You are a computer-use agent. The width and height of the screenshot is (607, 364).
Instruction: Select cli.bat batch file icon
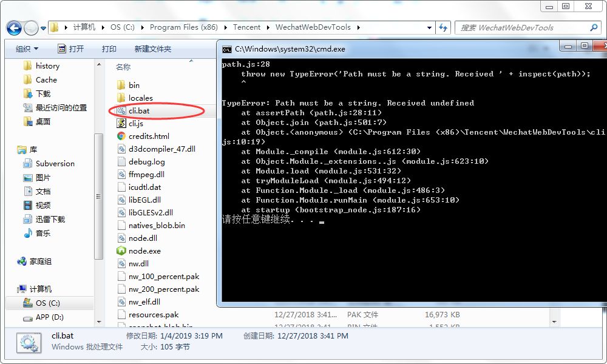pyautogui.click(x=121, y=110)
